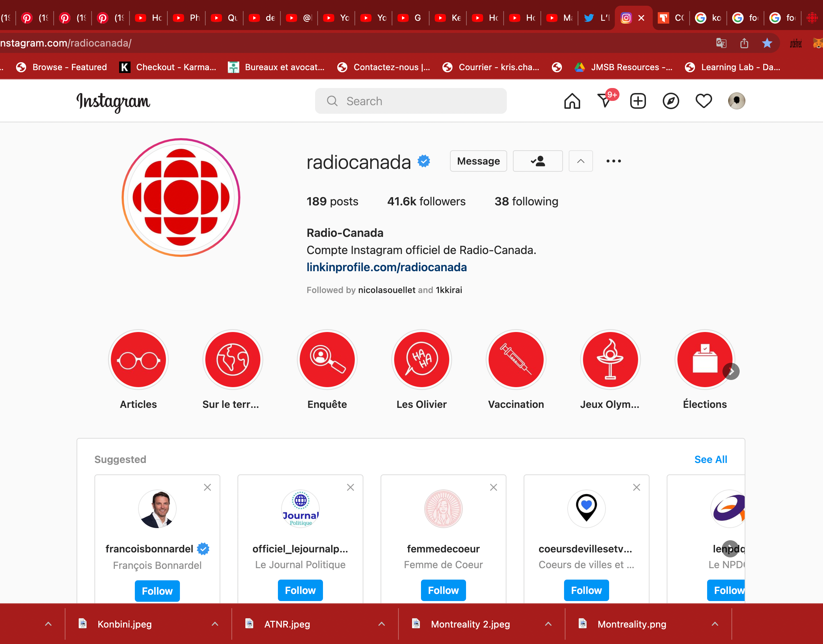Switch to the YouTube Ke tab

(x=448, y=18)
